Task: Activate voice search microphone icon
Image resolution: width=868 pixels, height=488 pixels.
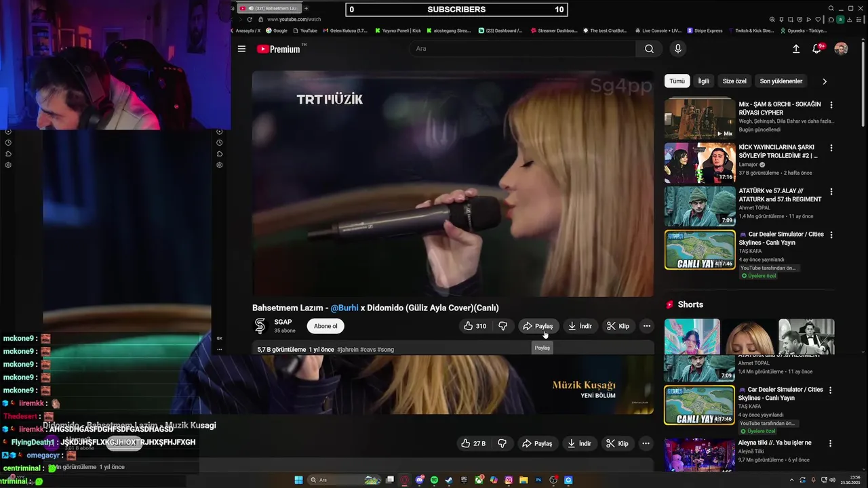Action: point(677,49)
